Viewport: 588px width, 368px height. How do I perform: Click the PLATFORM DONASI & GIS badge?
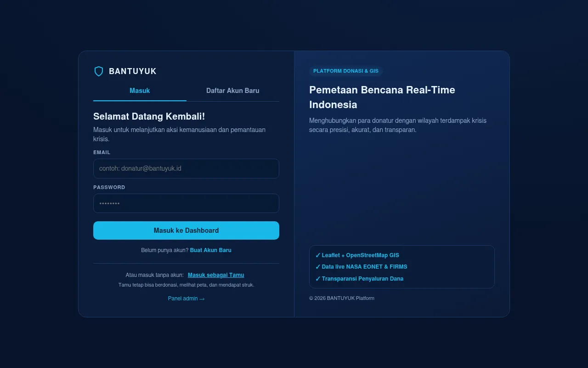click(x=346, y=71)
